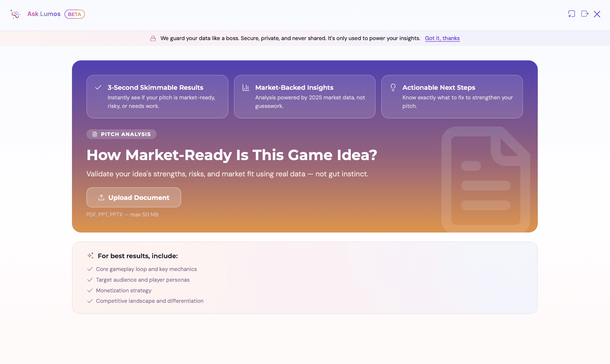Click the shrink-panel icon with diagonal arrow
The width and height of the screenshot is (610, 364).
(571, 14)
